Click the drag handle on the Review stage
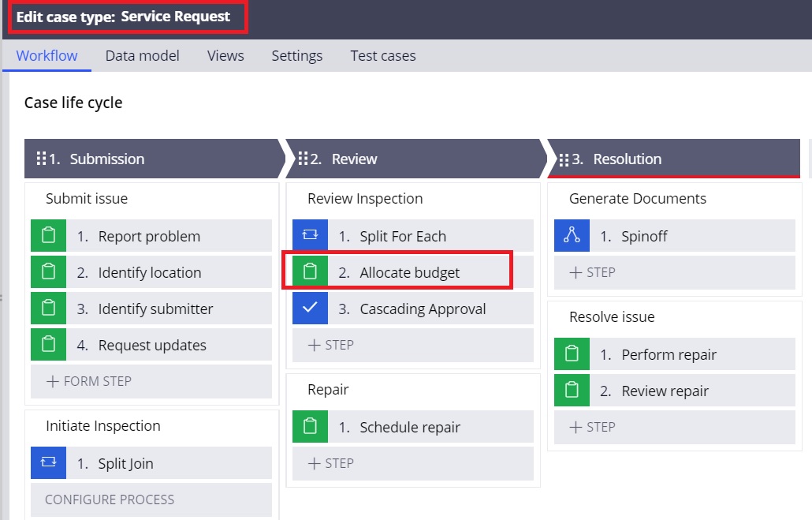Viewport: 812px width, 520px height. (x=304, y=158)
